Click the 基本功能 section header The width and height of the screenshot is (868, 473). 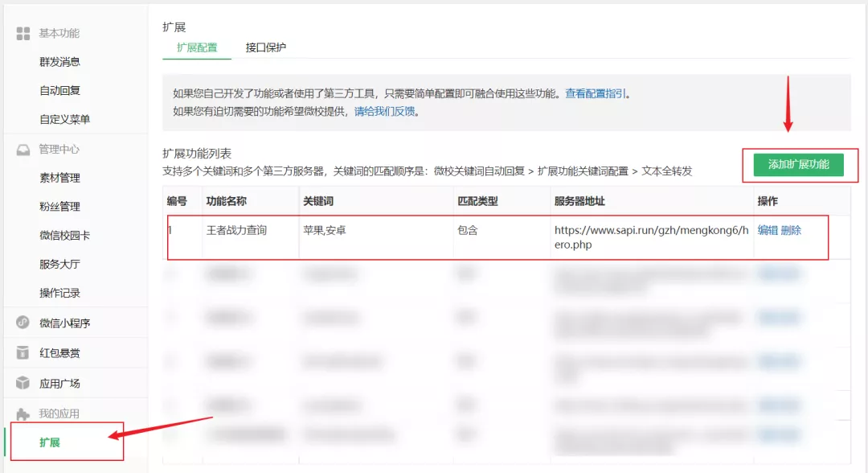click(59, 33)
